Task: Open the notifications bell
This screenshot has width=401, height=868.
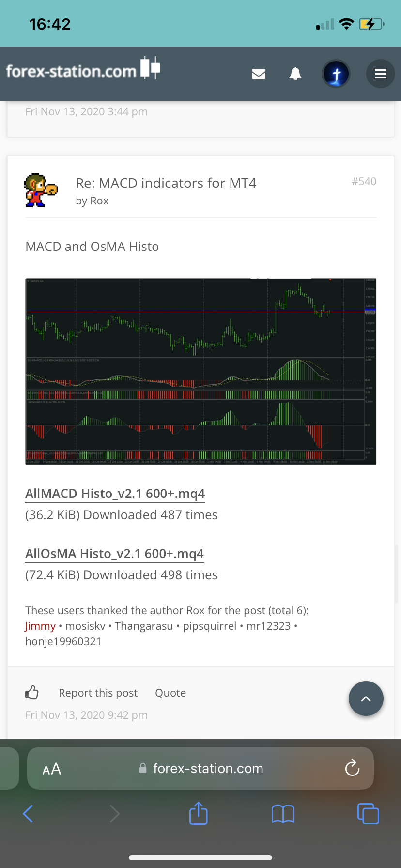Action: pyautogui.click(x=295, y=74)
